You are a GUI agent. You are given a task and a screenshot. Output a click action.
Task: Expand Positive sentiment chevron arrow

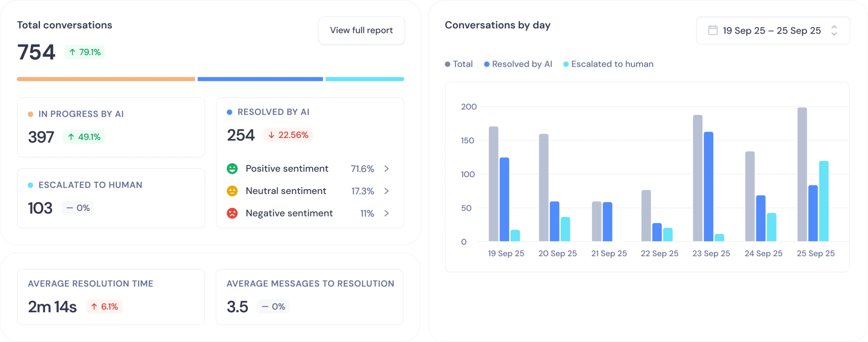tap(387, 169)
